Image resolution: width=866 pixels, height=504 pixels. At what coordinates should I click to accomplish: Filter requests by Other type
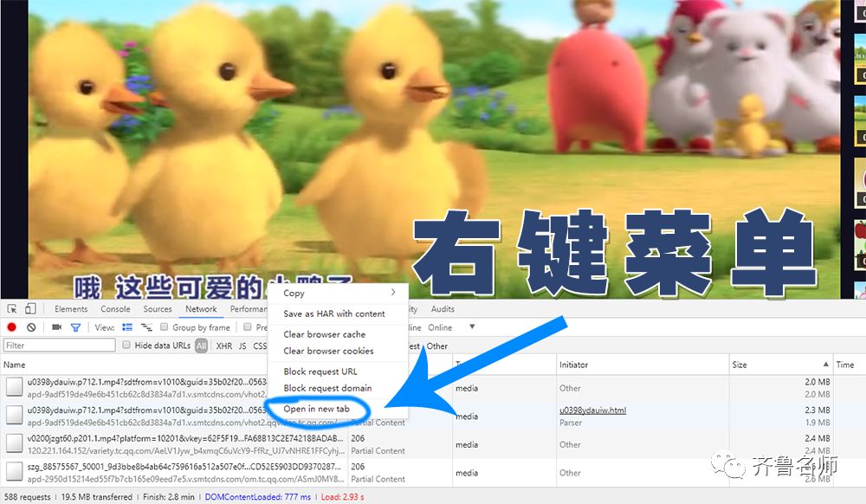436,346
